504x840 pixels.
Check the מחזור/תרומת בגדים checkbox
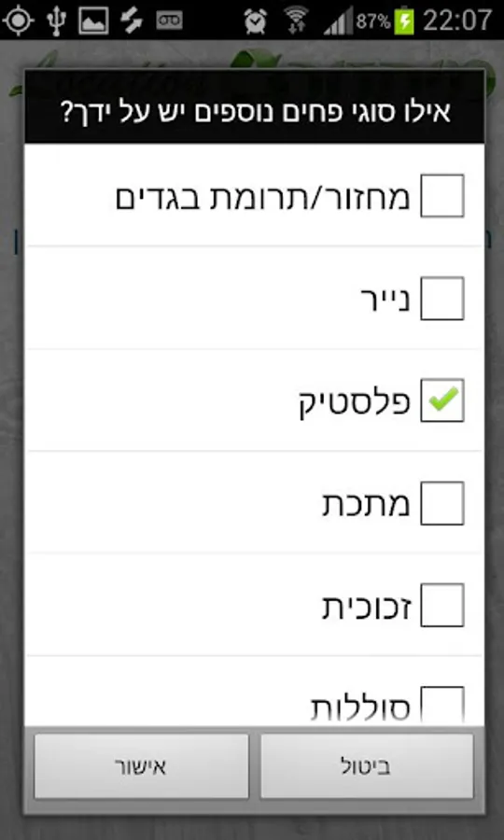pos(441,196)
